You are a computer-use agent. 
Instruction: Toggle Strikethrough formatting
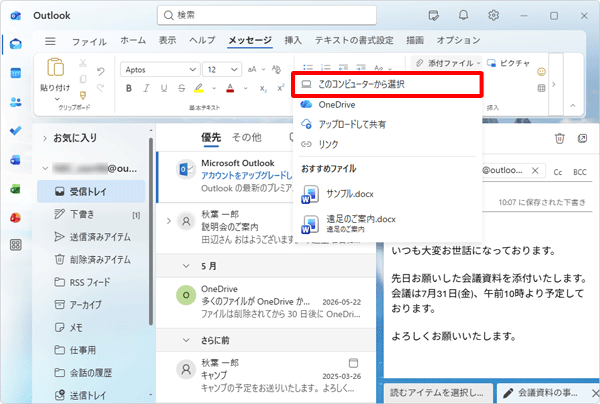(181, 88)
